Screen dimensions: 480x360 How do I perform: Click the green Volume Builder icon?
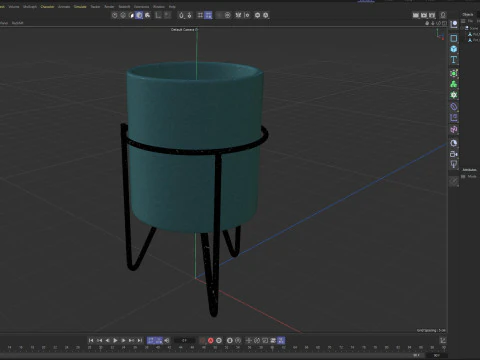454,84
